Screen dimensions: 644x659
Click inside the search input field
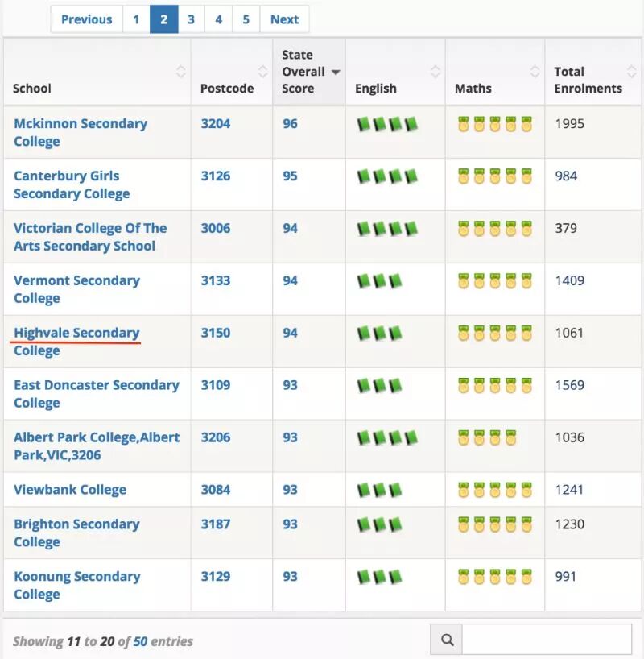pos(547,640)
